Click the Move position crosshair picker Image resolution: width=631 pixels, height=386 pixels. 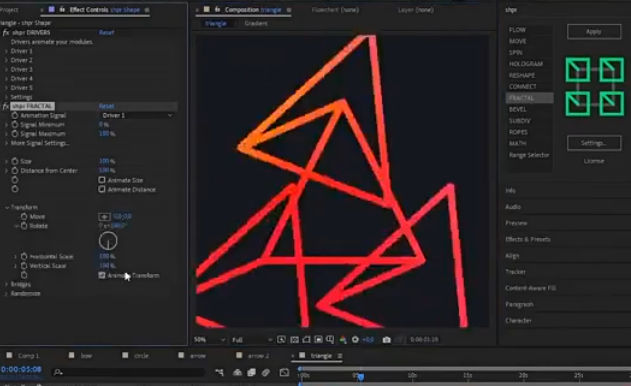click(104, 217)
